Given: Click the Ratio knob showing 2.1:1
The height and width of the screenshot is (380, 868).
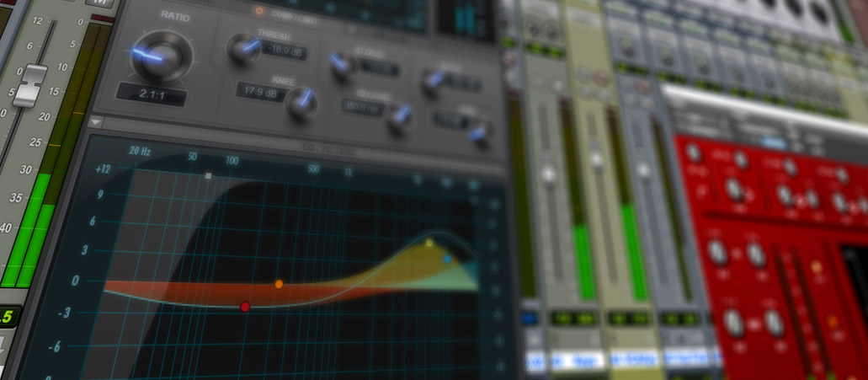Looking at the screenshot, I should click(x=160, y=55).
